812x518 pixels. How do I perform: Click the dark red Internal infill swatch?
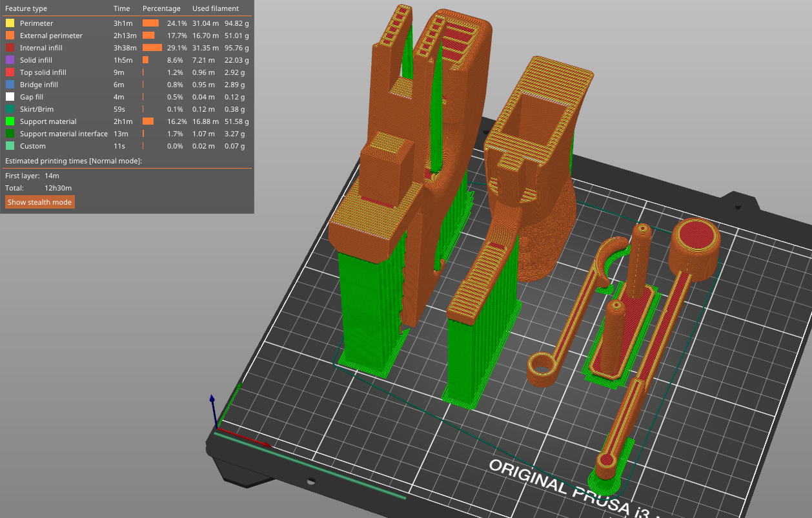pos(10,48)
